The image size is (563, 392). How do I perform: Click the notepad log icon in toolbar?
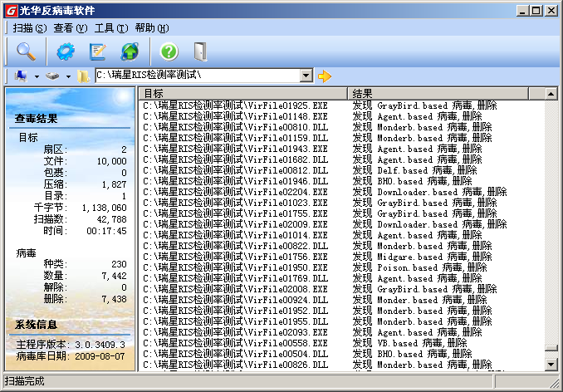coord(98,51)
